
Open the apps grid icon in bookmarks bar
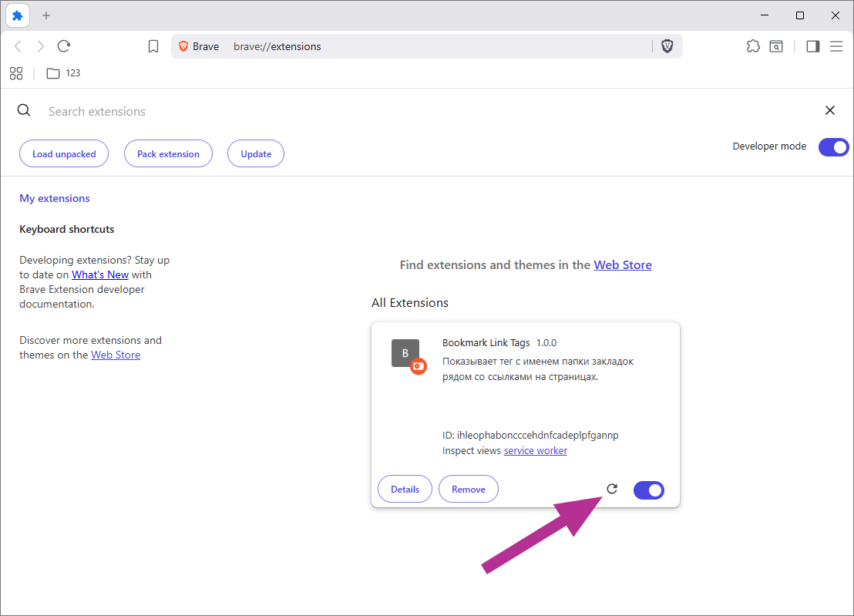pyautogui.click(x=16, y=73)
